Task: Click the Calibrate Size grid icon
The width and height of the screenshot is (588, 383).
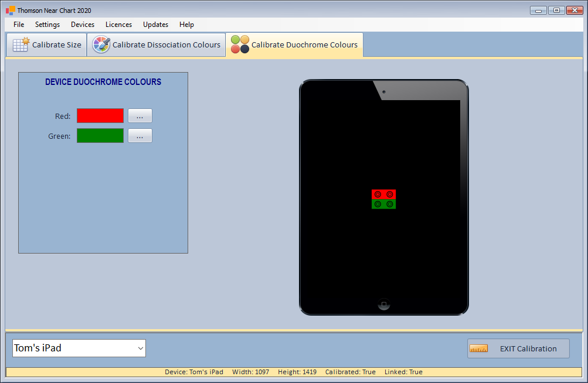Action: [x=21, y=45]
